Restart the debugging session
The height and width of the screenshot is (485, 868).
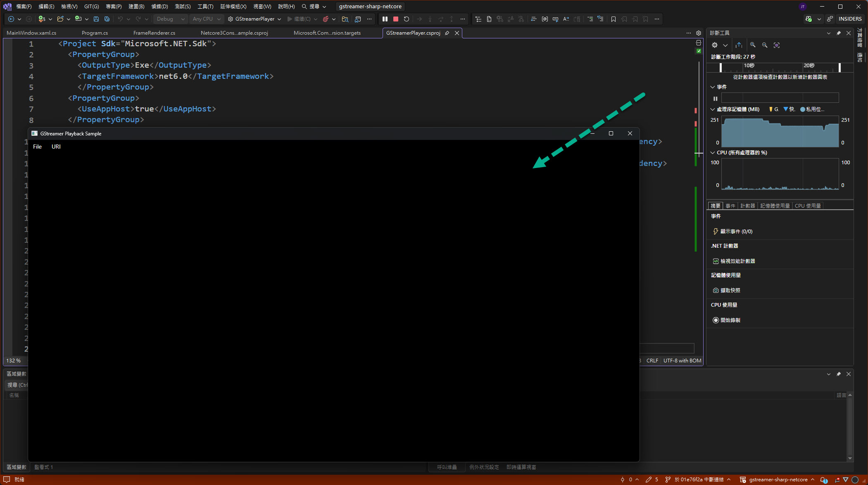pos(407,19)
